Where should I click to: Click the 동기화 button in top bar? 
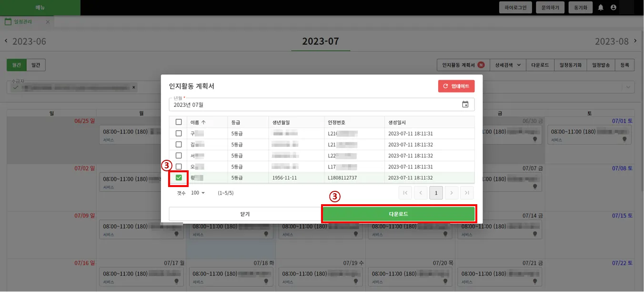point(580,8)
